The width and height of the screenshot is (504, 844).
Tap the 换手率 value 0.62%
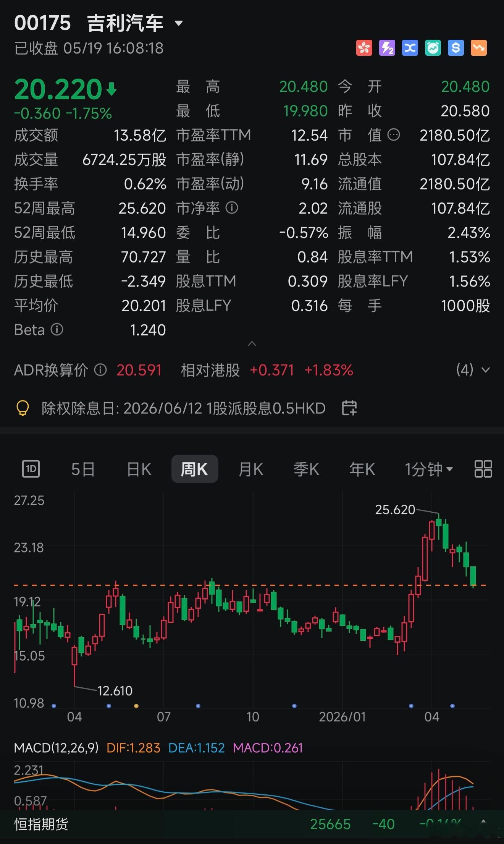(145, 184)
